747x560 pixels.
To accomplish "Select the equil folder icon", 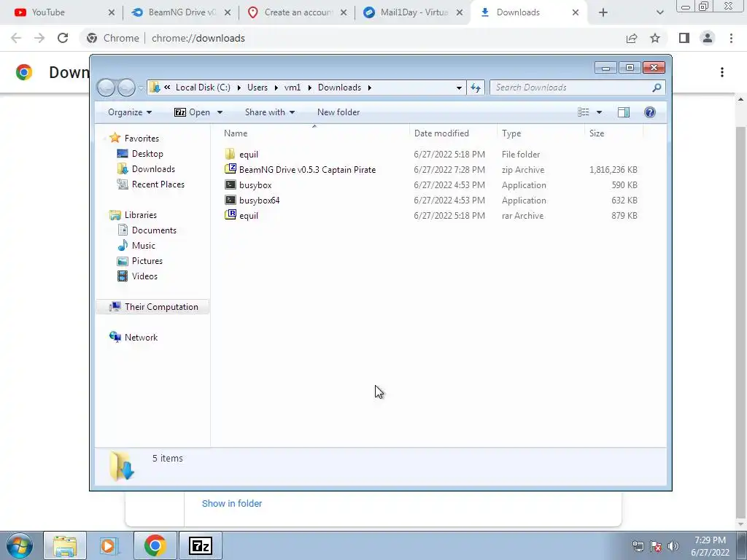I will (230, 155).
